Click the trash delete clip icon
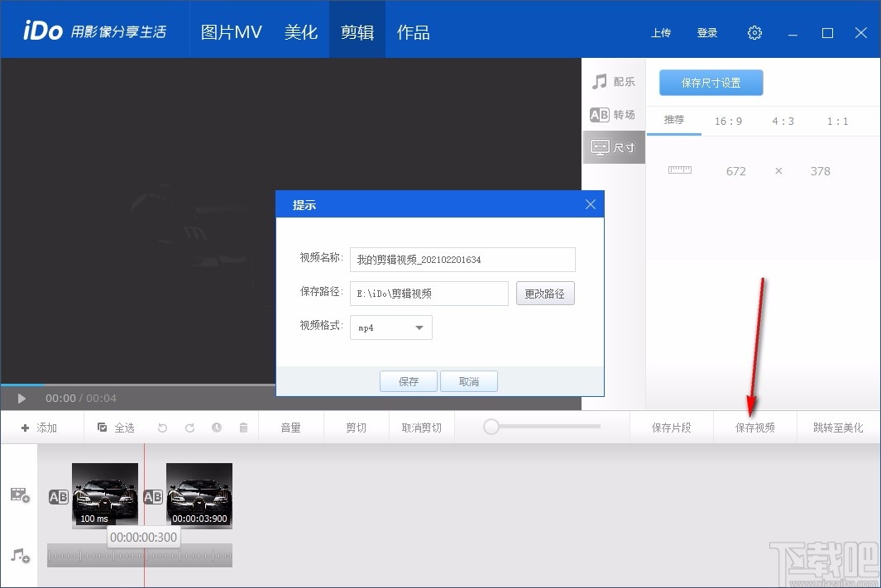The image size is (881, 588). pos(242,427)
